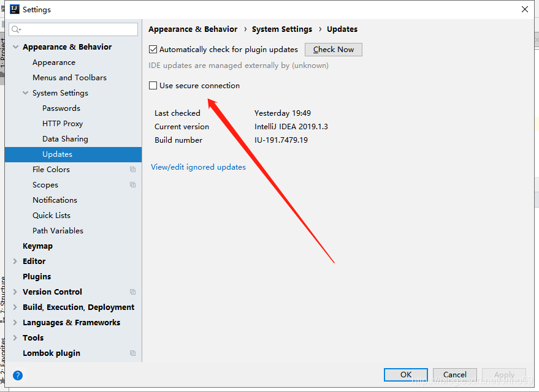539x392 pixels.
Task: Open Menus and Toolbars settings
Action: tap(69, 78)
